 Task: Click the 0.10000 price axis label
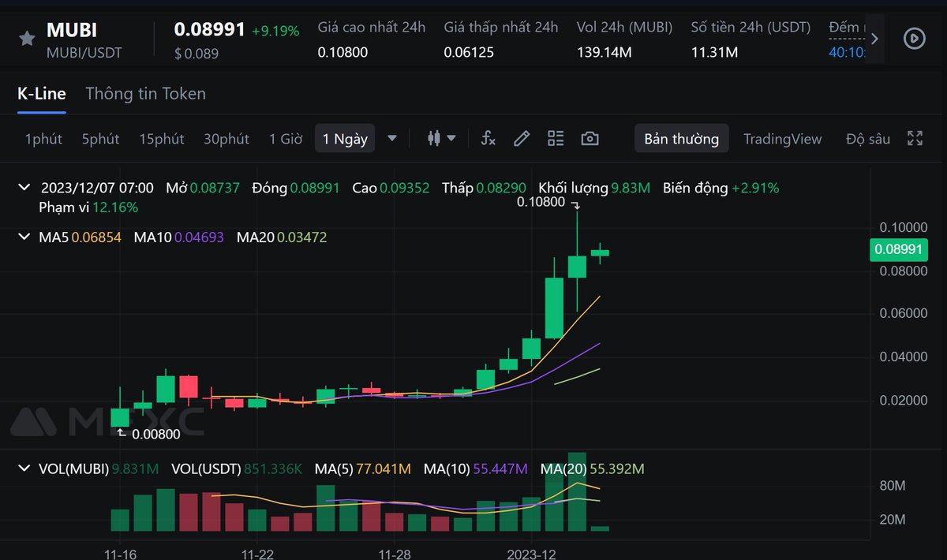tap(904, 227)
